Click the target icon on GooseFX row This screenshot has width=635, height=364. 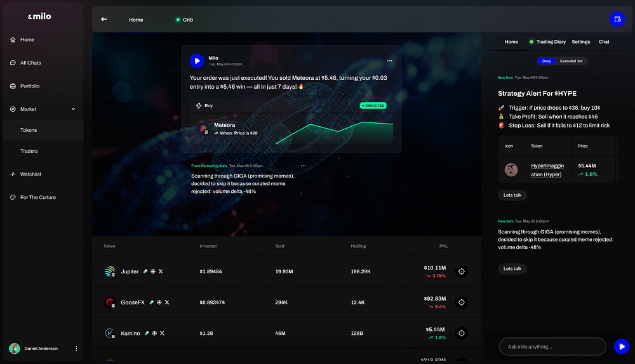pyautogui.click(x=462, y=302)
